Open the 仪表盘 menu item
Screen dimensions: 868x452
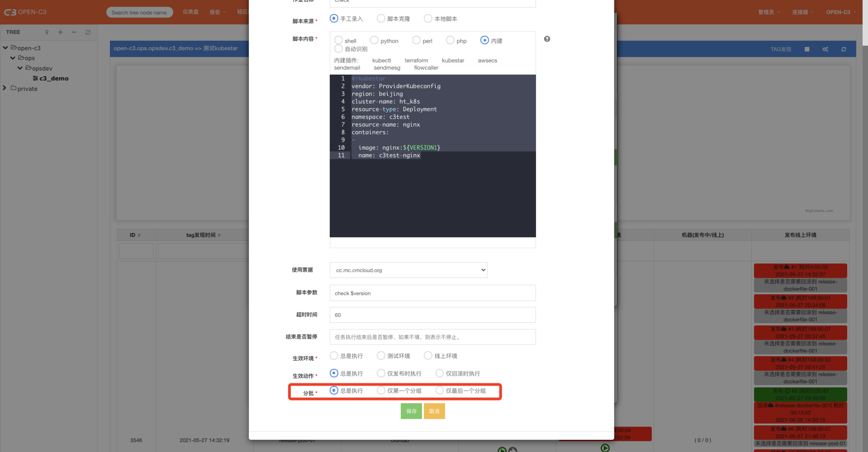pos(191,12)
